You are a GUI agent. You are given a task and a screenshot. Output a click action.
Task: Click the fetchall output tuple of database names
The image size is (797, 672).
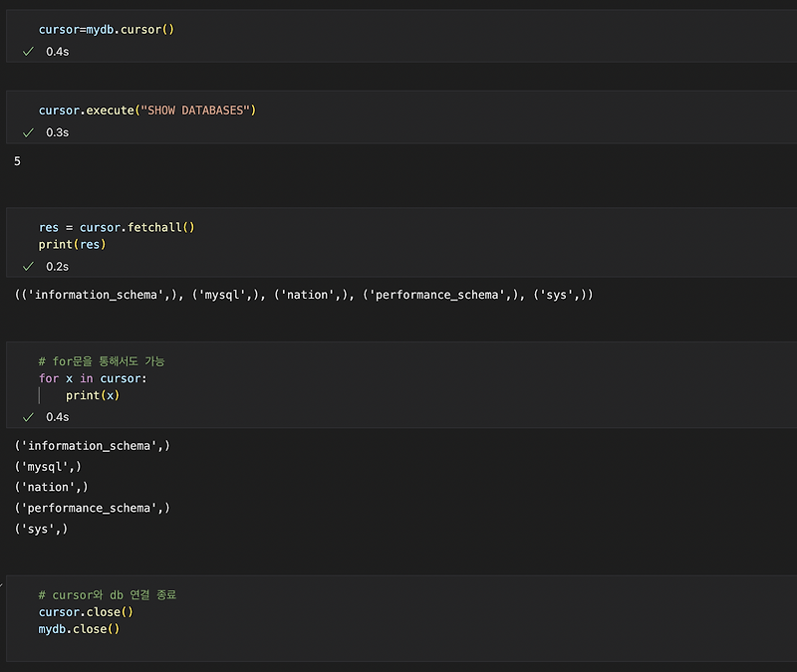click(299, 294)
